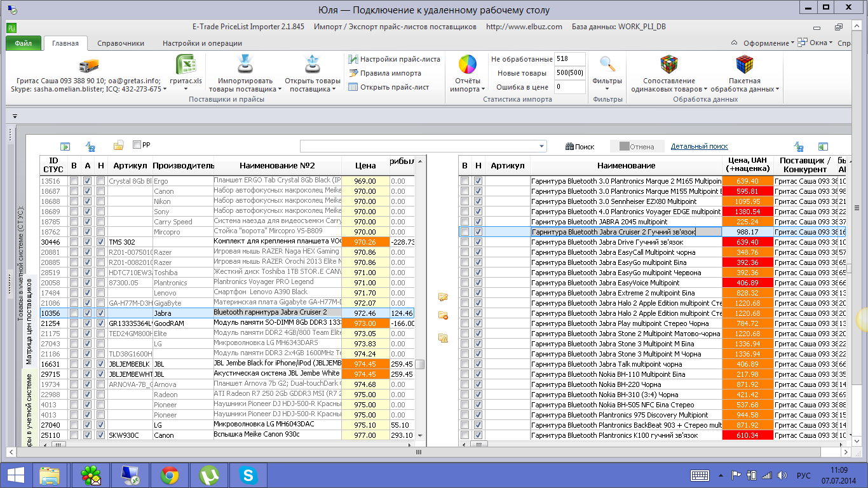Toggle the B checkbox in row 13516
868x488 pixels.
74,181
